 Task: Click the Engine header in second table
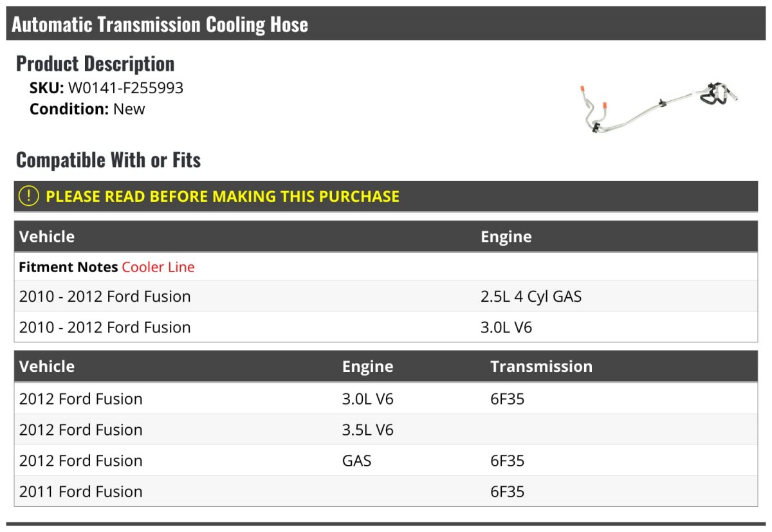coord(368,367)
